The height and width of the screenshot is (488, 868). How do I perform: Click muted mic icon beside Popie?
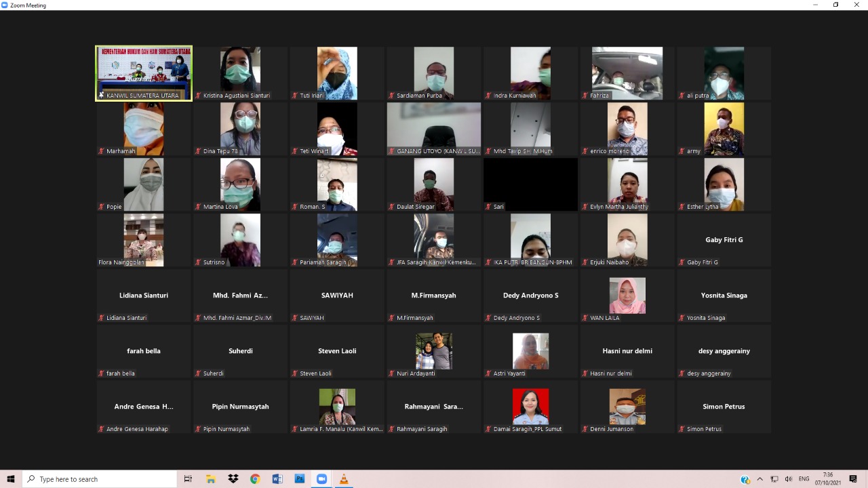coord(102,207)
